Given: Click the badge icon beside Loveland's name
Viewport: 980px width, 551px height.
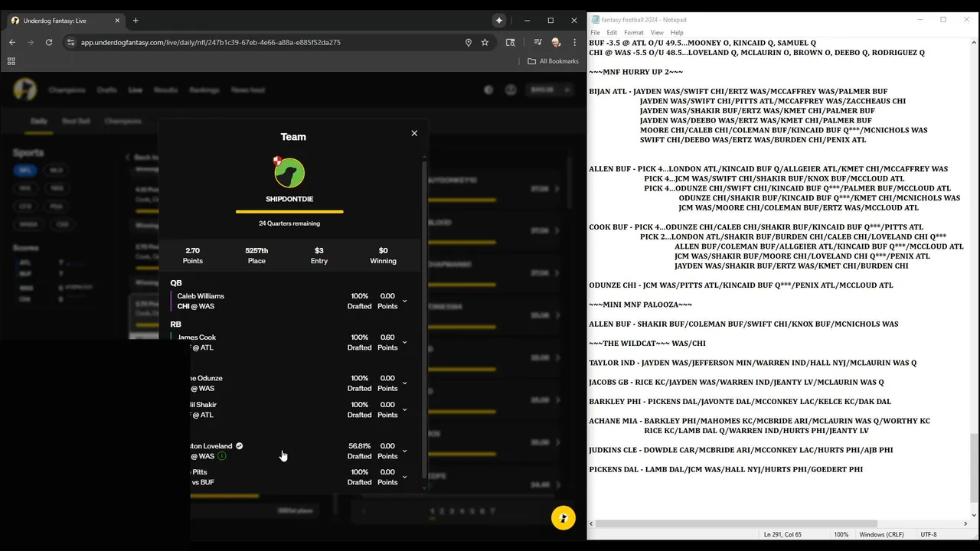Looking at the screenshot, I should coord(239,446).
